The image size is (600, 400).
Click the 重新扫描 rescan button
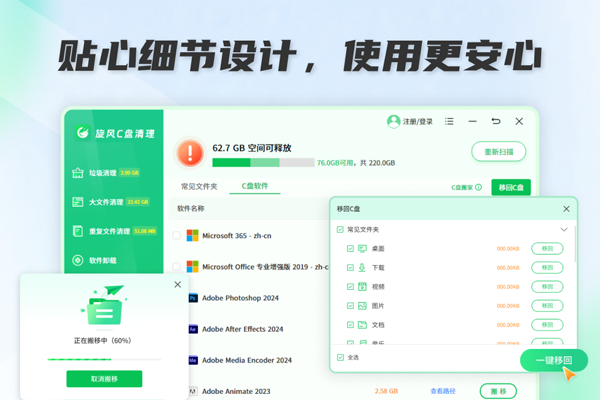499,152
